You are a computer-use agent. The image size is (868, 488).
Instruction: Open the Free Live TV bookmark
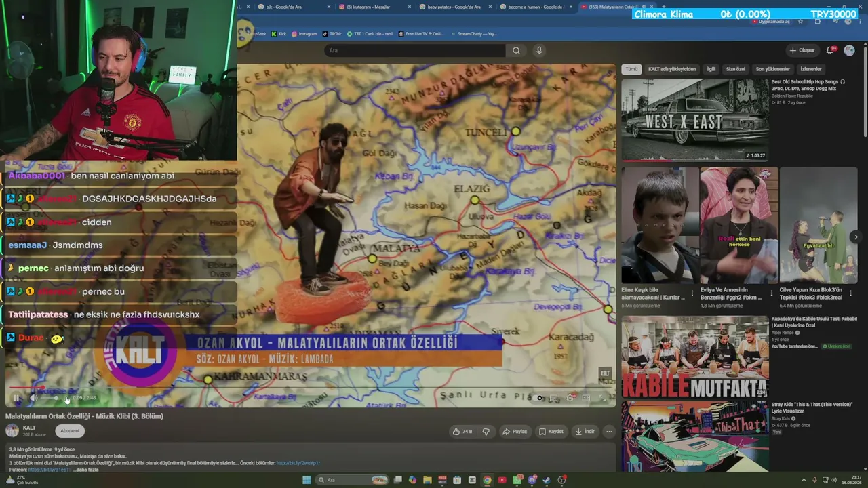coord(420,33)
